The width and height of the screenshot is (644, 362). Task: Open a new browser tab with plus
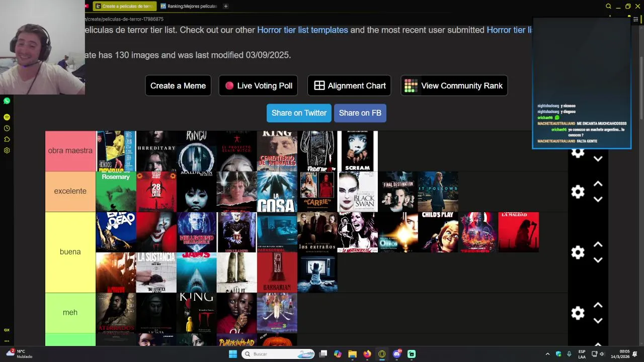pyautogui.click(x=225, y=6)
